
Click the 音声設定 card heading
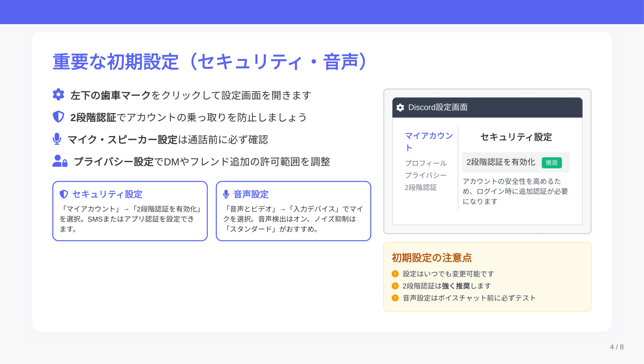click(x=251, y=194)
